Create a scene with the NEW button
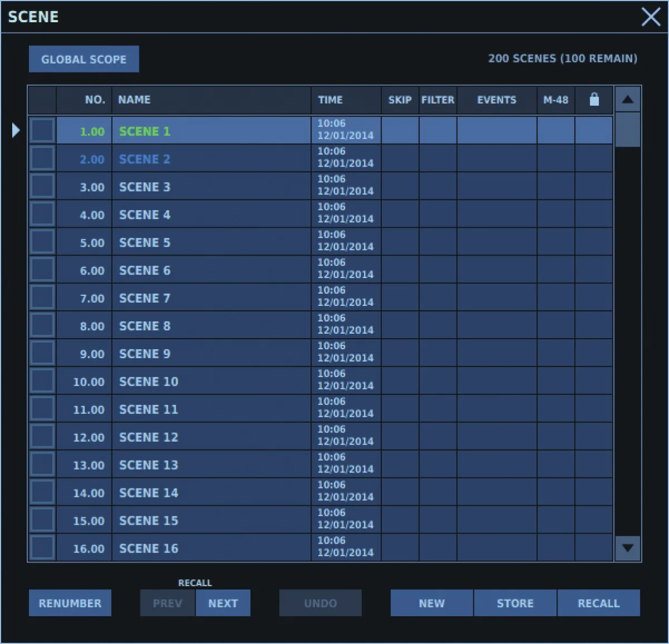This screenshot has width=669, height=644. click(x=432, y=603)
